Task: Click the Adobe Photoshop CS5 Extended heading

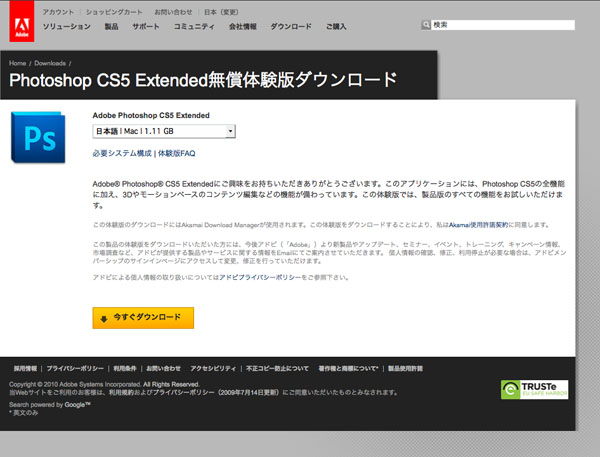Action: coord(151,115)
